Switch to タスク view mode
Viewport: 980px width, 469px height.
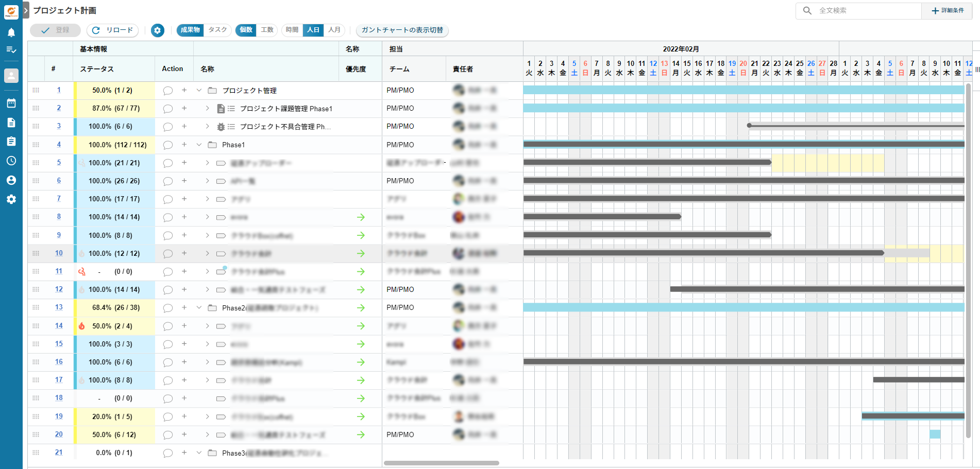click(217, 30)
